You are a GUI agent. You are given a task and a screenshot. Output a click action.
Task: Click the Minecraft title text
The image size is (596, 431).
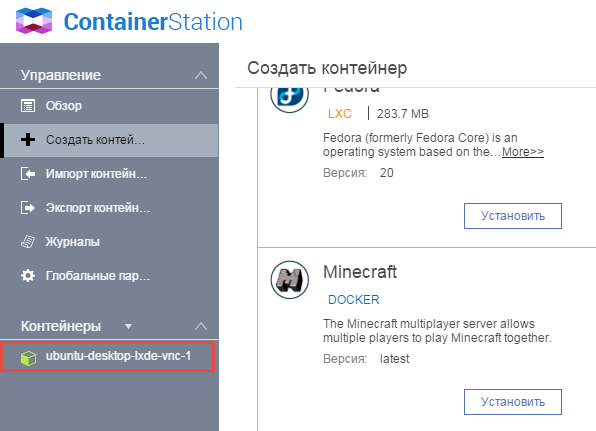click(360, 272)
